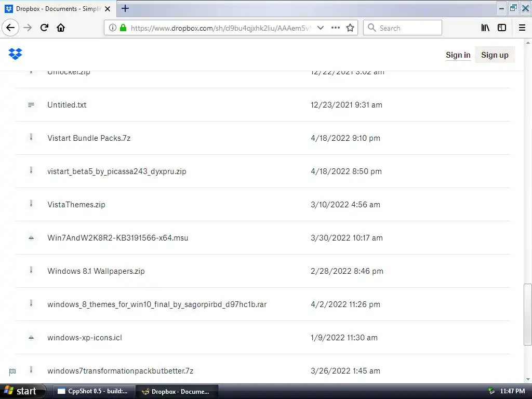Click zip icon beside vistart_beta5 file
The image size is (532, 399).
[x=31, y=170]
